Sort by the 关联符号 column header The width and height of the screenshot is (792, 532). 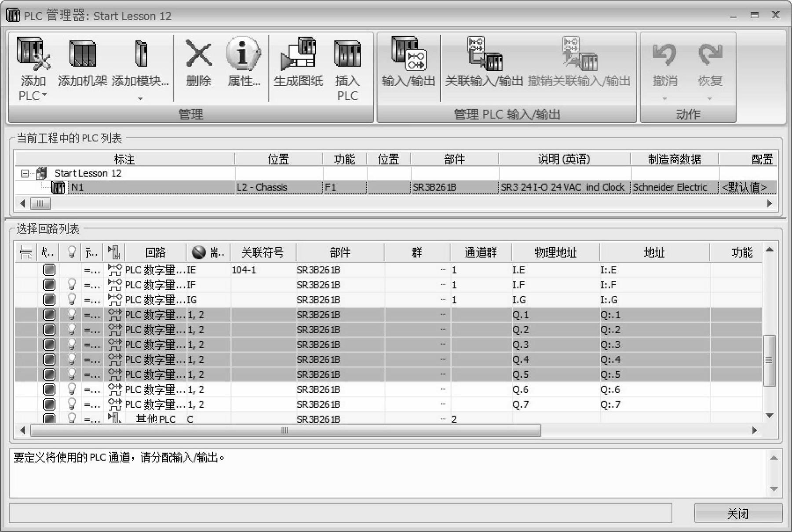[263, 252]
